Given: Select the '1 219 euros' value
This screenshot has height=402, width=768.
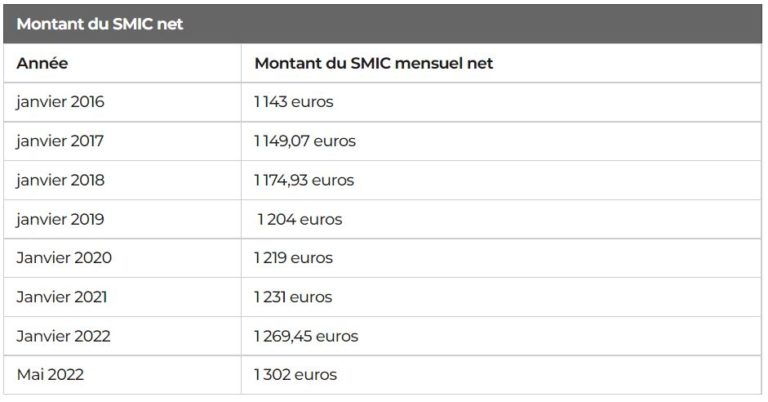Looking at the screenshot, I should click(x=293, y=258).
